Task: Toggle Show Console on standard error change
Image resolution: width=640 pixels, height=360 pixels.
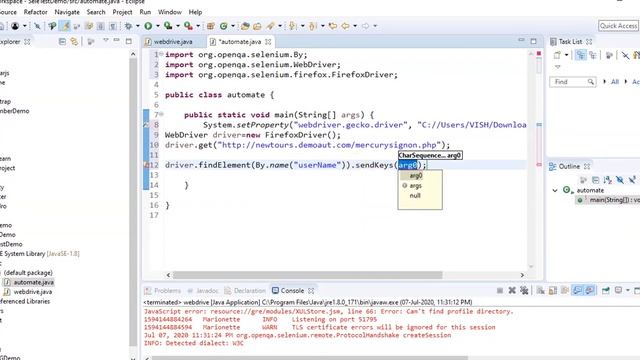Action: click(x=590, y=290)
